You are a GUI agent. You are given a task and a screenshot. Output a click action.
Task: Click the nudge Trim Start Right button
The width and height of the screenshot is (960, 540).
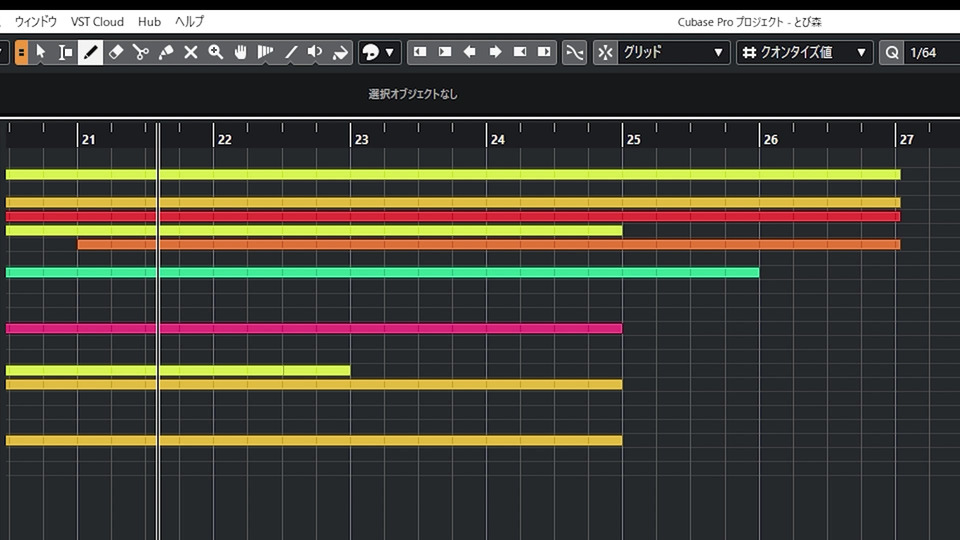[445, 52]
